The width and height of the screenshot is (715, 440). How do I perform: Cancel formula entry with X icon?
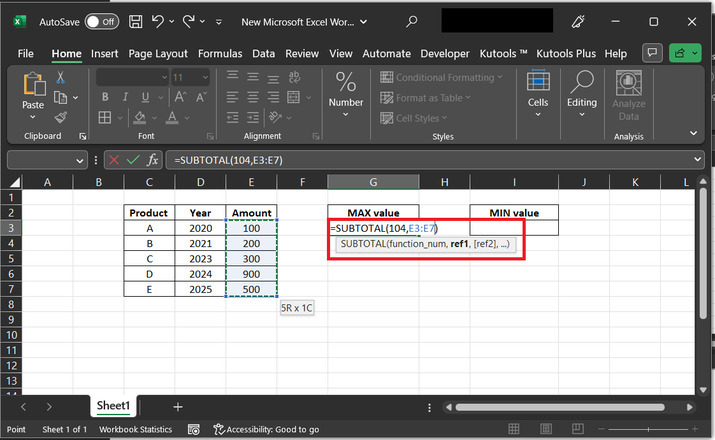click(x=113, y=160)
